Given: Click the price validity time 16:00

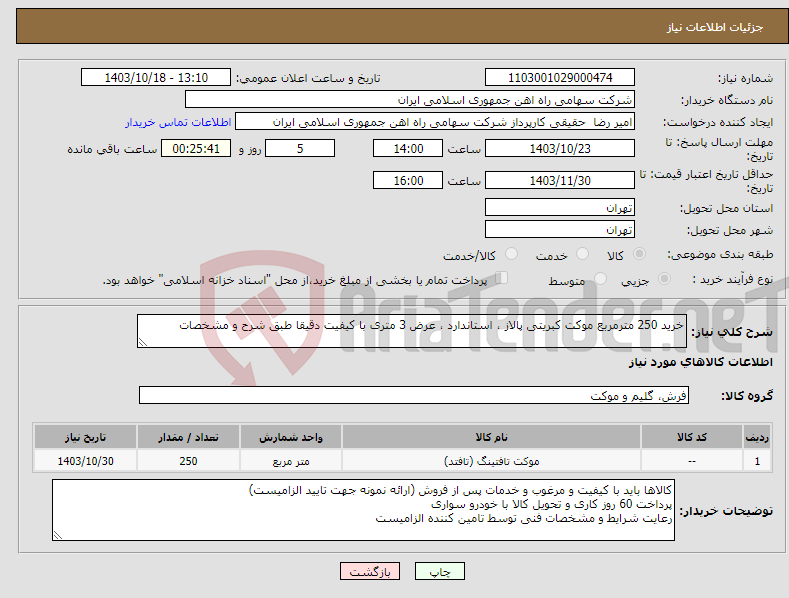Looking at the screenshot, I should pyautogui.click(x=408, y=180).
